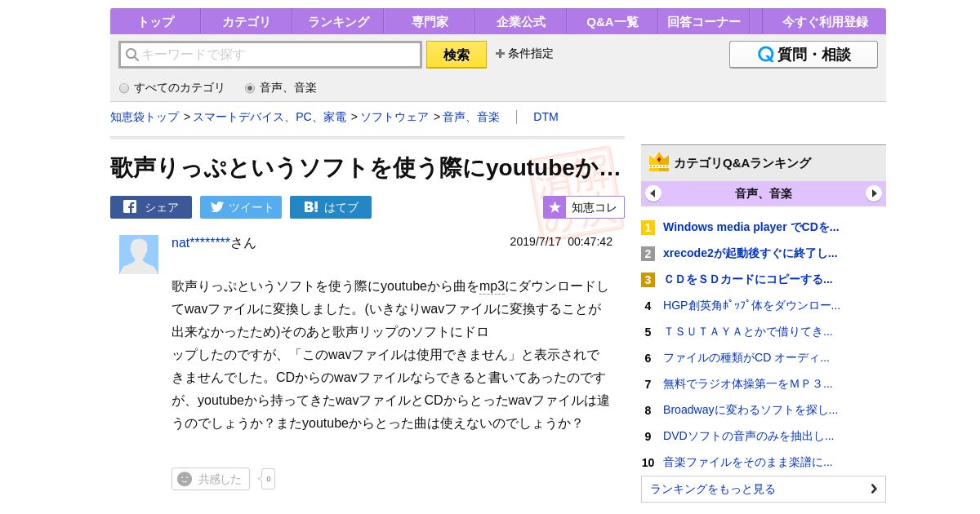Image resolution: width=980 pixels, height=514 pixels.
Task: Open the カテゴリ tab
Action: (246, 21)
